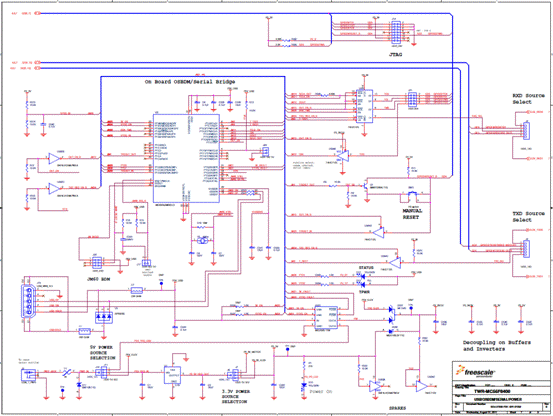Click the 'On Board OSBDM/Serial Bridge' title
The width and height of the screenshot is (553, 416).
click(x=190, y=82)
